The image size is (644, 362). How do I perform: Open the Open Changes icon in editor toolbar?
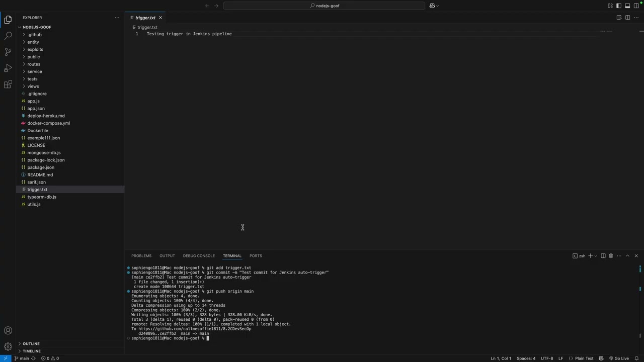(619, 18)
